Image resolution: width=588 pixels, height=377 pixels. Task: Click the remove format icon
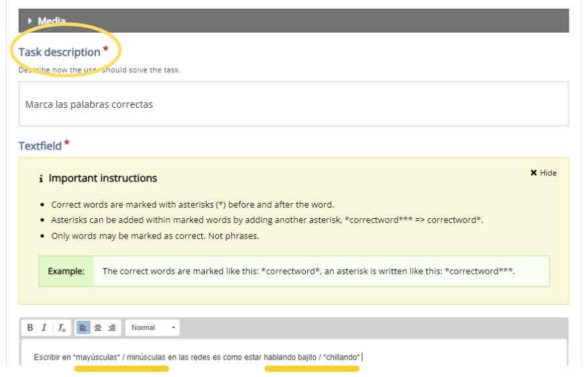(x=61, y=328)
